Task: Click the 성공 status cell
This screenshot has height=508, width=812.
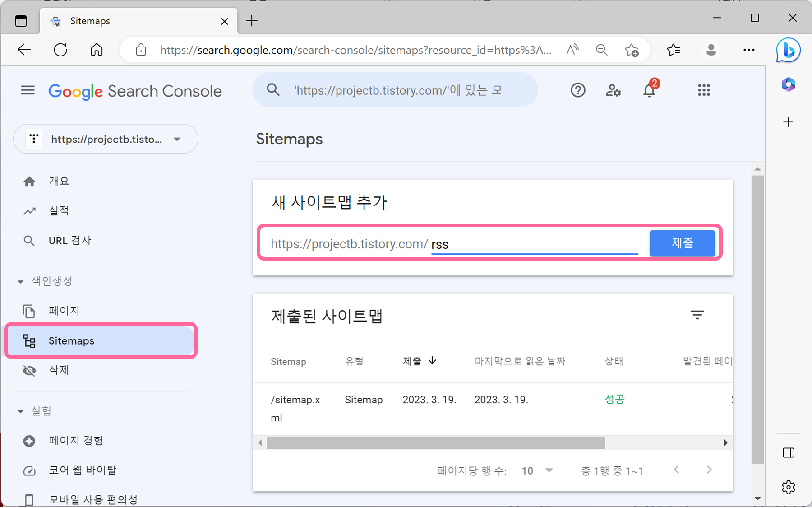Action: point(614,399)
